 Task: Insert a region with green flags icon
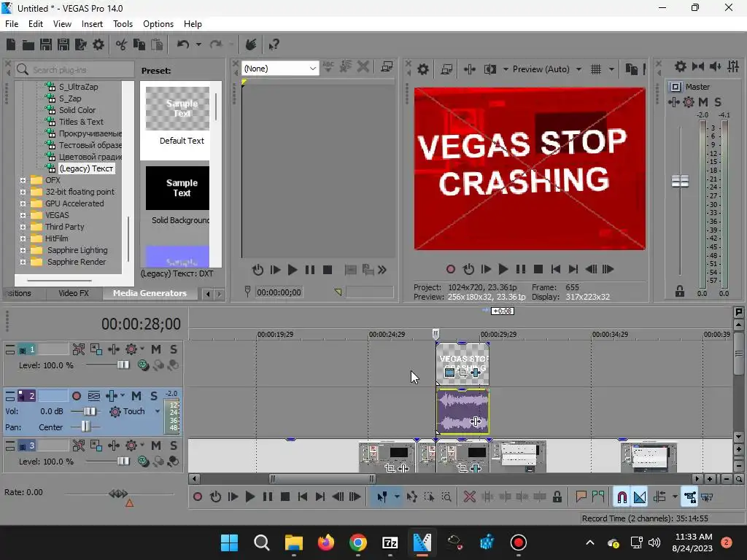[598, 497]
